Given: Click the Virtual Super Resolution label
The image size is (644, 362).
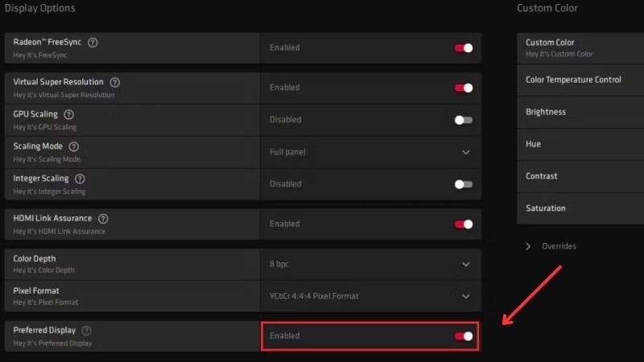Looking at the screenshot, I should tap(58, 82).
